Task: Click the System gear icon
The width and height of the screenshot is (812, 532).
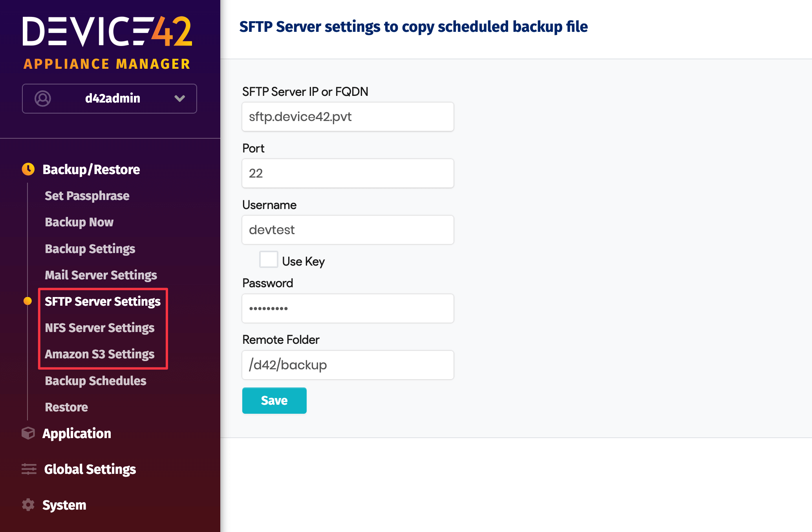Action: click(x=28, y=505)
